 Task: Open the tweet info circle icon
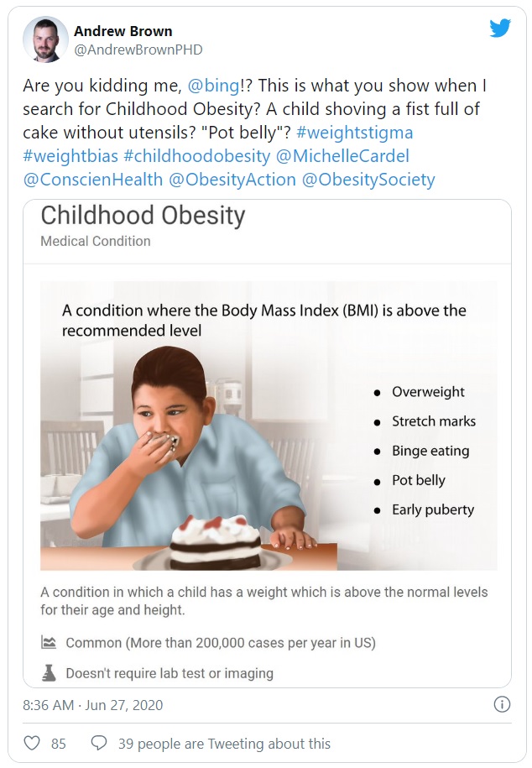pyautogui.click(x=501, y=705)
